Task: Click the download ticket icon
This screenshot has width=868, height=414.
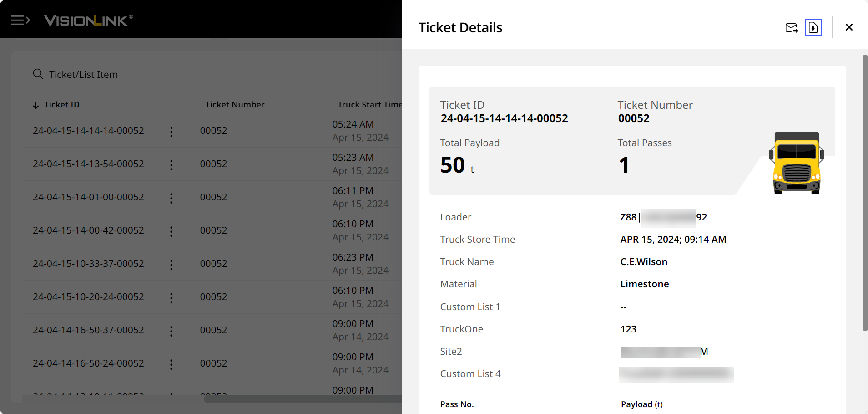Action: 813,28
